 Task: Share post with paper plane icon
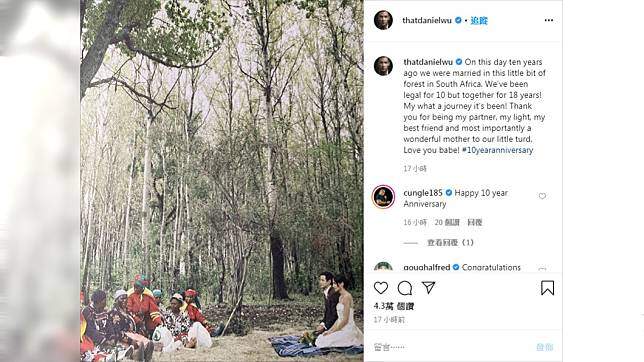tap(428, 288)
